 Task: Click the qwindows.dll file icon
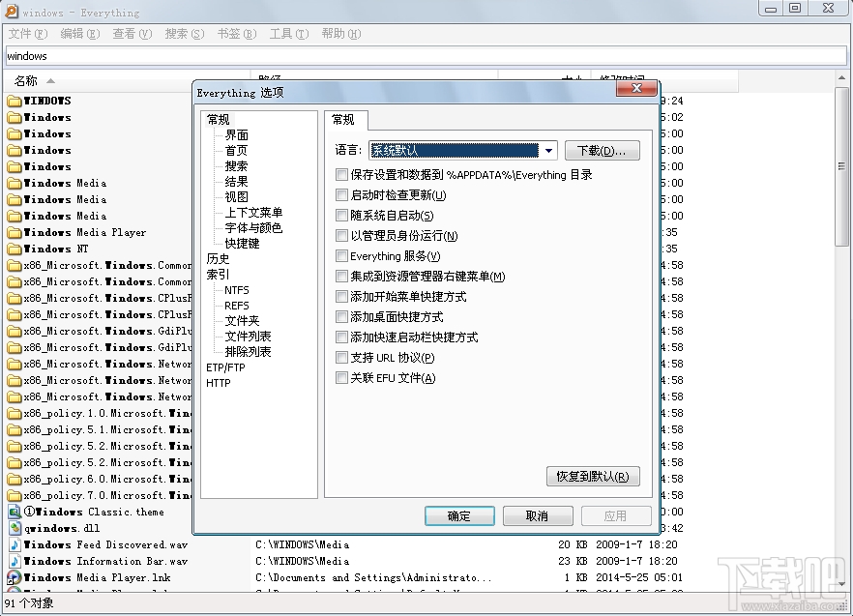15,528
